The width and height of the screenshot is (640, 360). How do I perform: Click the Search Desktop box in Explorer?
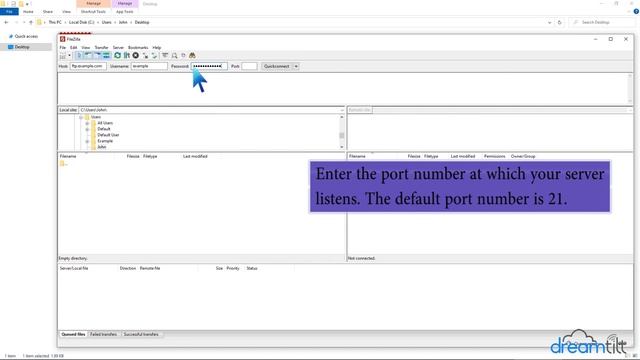(x=601, y=22)
